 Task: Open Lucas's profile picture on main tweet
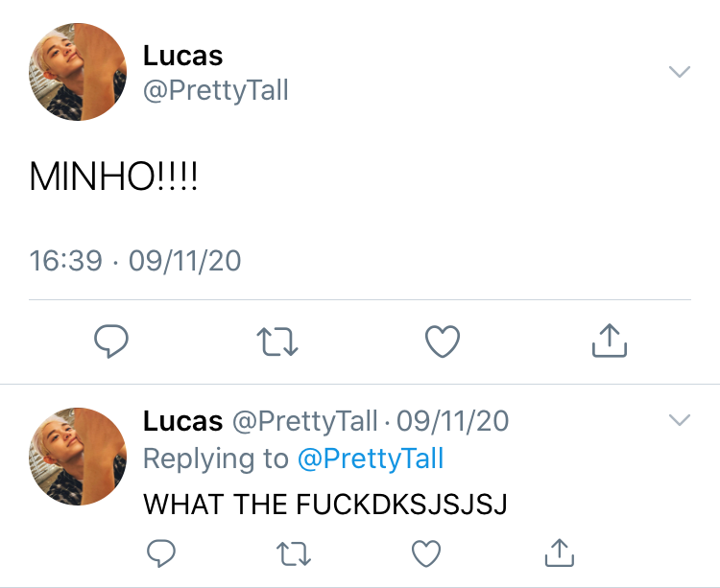[x=78, y=72]
